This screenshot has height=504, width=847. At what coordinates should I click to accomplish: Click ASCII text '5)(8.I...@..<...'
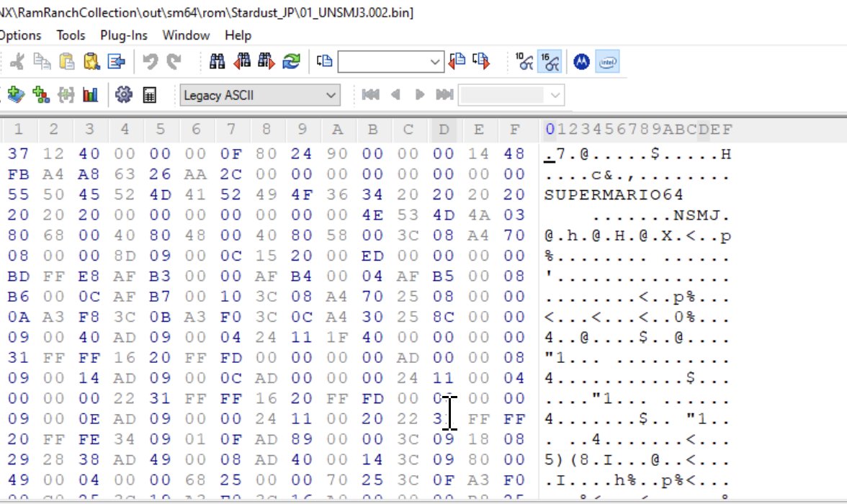(x=637, y=460)
